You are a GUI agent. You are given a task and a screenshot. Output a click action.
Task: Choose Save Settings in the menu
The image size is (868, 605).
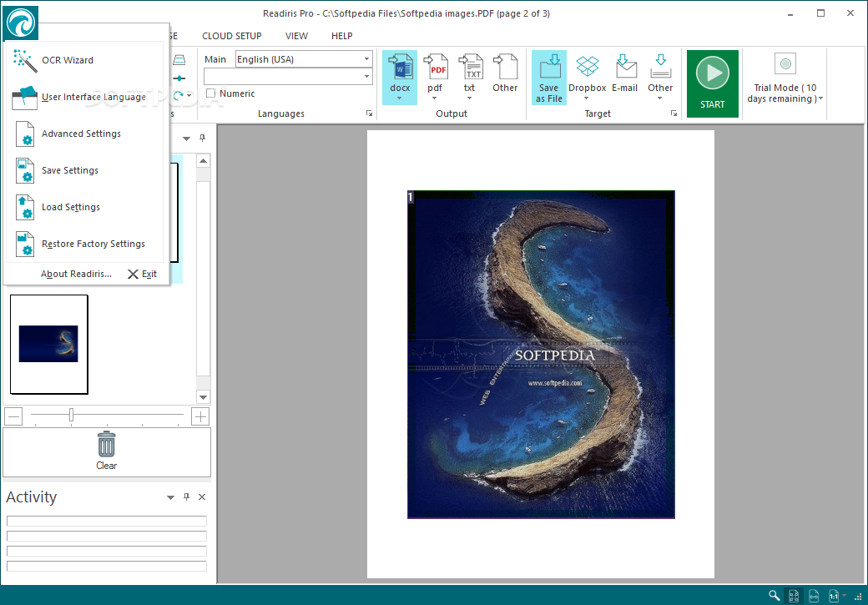click(x=84, y=170)
